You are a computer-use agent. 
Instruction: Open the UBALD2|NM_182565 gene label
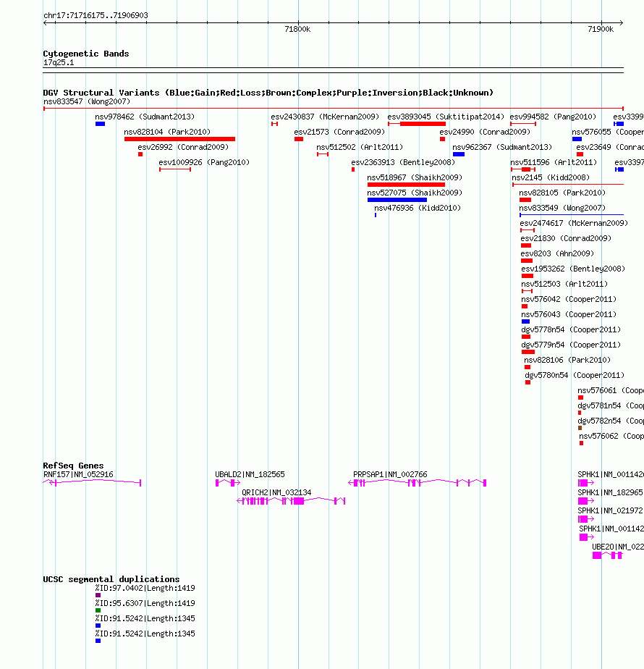tap(250, 474)
